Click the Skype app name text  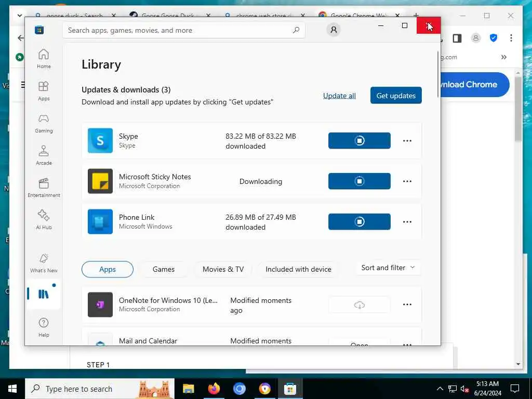pos(128,136)
